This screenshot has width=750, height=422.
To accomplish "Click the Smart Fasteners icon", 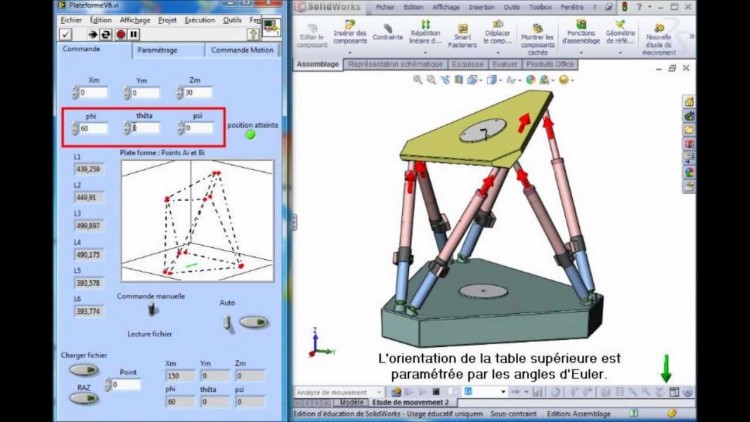I will [x=463, y=28].
